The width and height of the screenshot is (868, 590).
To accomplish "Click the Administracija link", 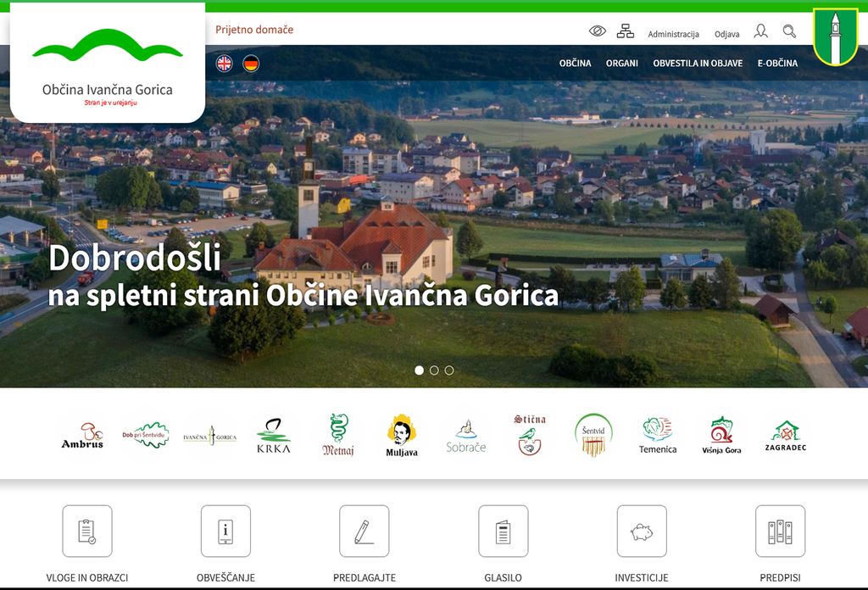I will [x=673, y=35].
